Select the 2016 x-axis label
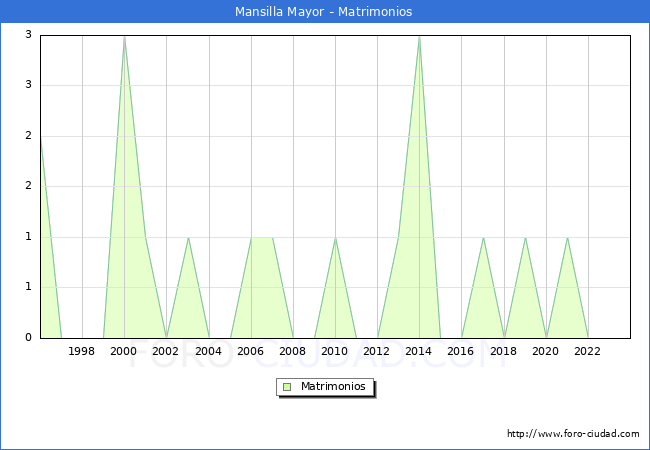 tap(461, 351)
